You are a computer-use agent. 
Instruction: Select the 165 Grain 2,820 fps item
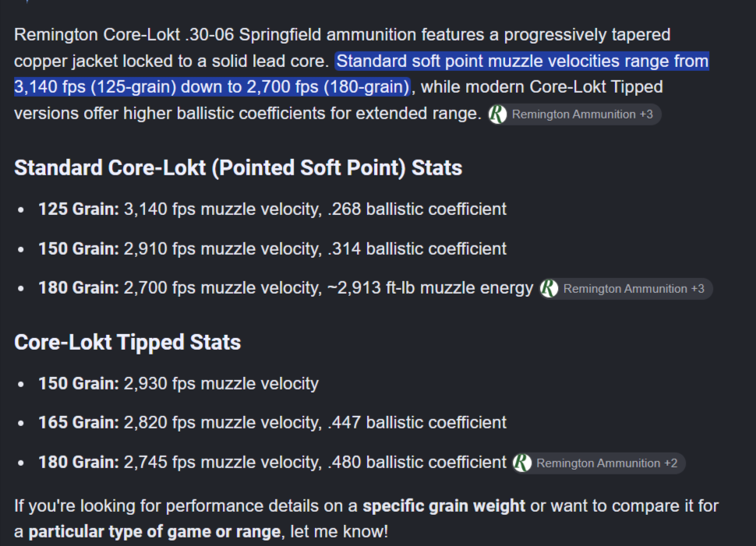coord(273,423)
